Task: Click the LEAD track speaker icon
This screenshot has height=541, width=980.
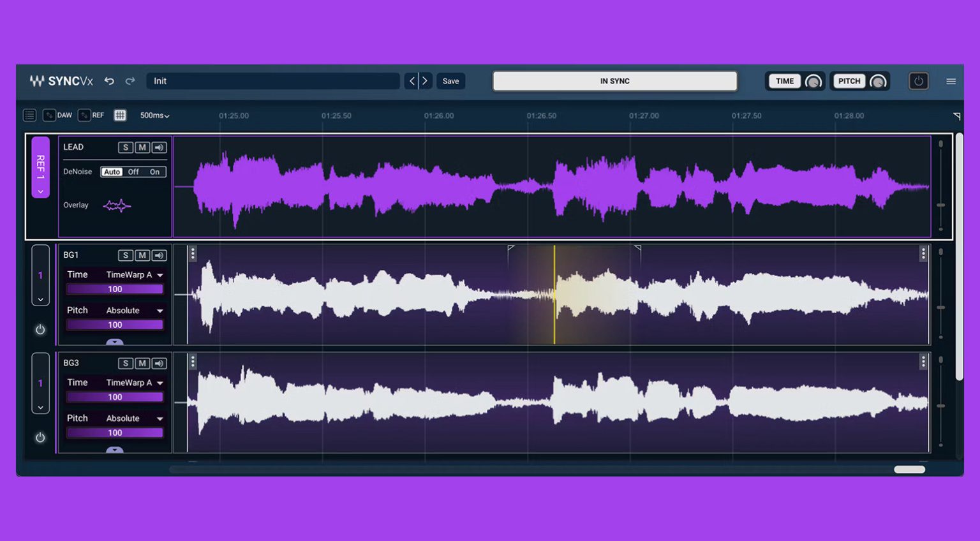Action: click(x=159, y=147)
